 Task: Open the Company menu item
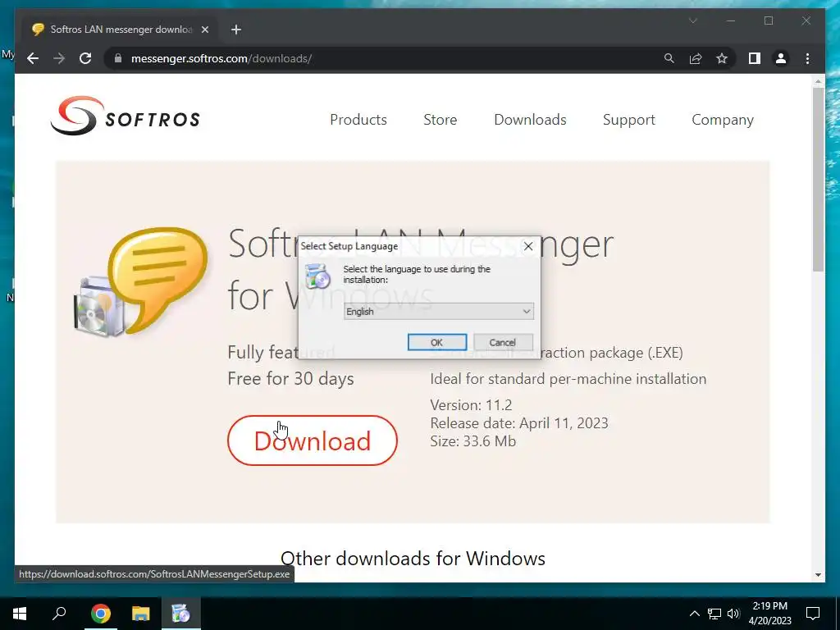(722, 120)
